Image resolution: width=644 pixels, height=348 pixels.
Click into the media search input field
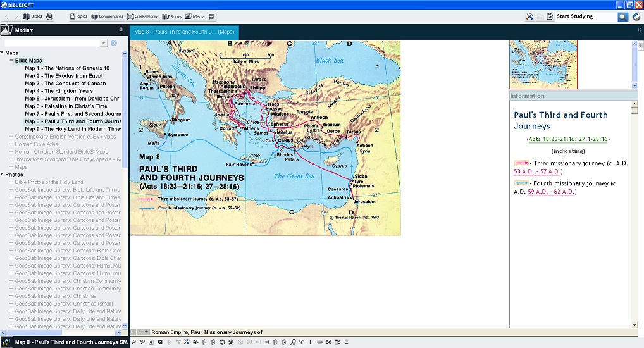52,43
